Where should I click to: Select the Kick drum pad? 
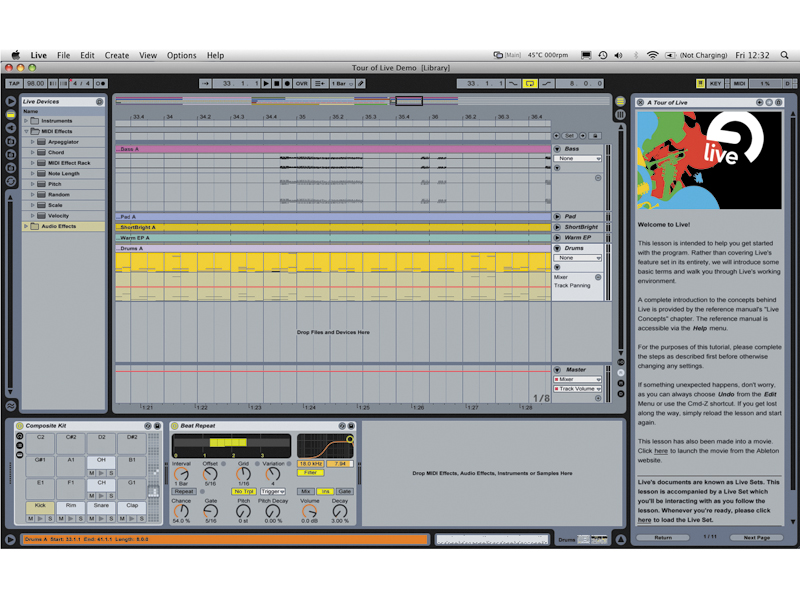click(40, 508)
